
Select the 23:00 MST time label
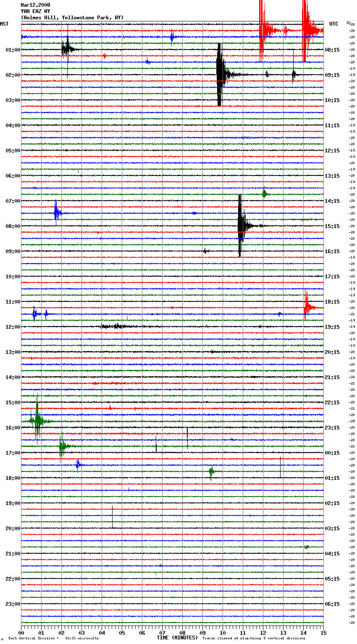(x=13, y=604)
